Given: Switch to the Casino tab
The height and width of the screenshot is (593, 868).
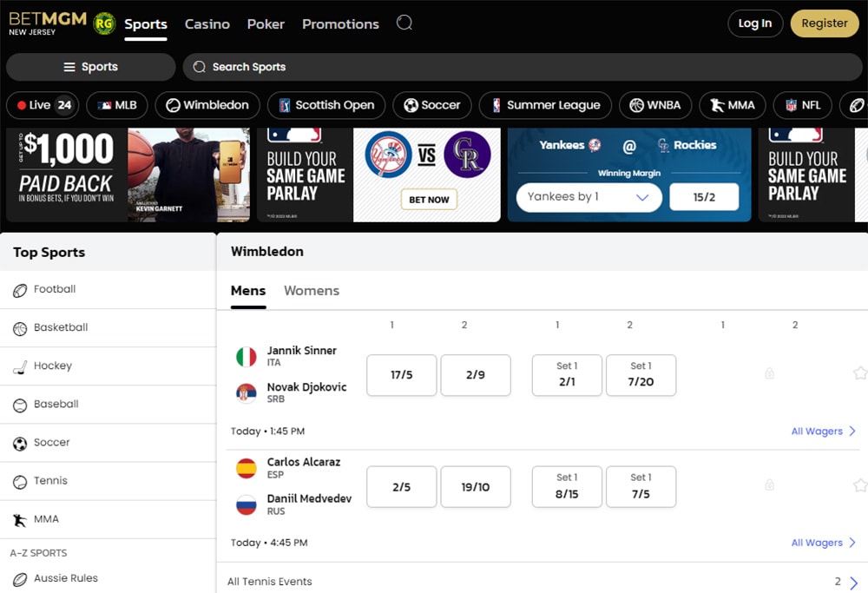Looking at the screenshot, I should 207,23.
